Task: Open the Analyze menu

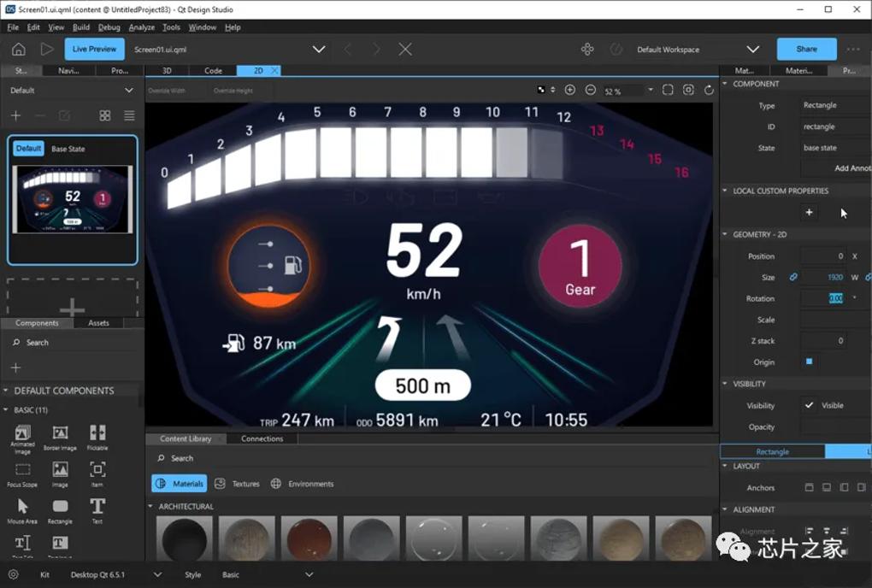Action: point(141,27)
